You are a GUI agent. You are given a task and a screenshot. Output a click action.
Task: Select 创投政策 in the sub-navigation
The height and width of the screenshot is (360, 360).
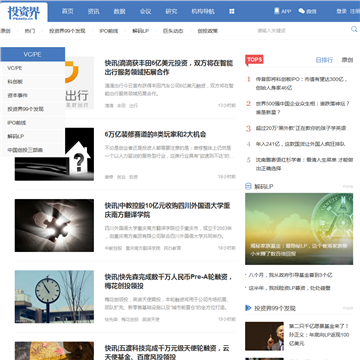[208, 31]
